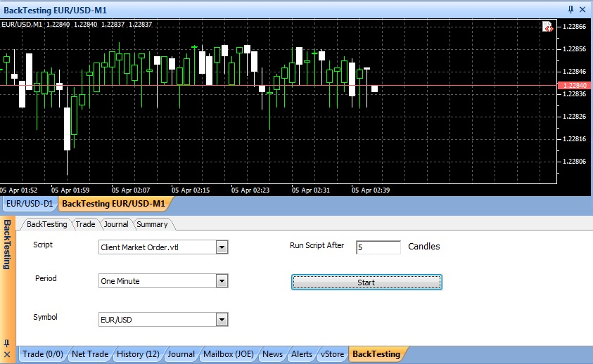Click the 1.22826 price axis label

pos(575,117)
